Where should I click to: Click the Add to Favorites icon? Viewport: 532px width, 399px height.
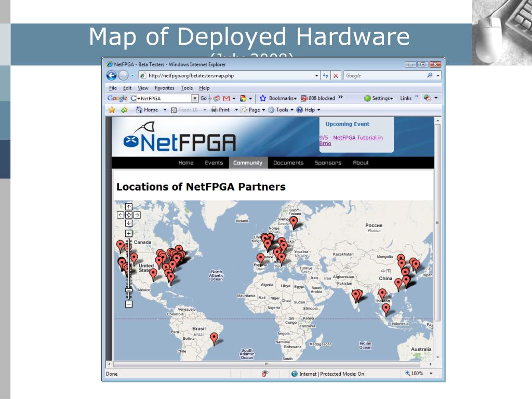(124, 110)
